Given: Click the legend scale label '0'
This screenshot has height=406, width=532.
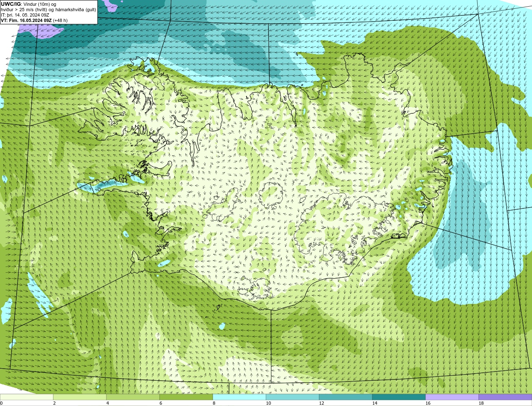Looking at the screenshot, I should tap(1, 403).
